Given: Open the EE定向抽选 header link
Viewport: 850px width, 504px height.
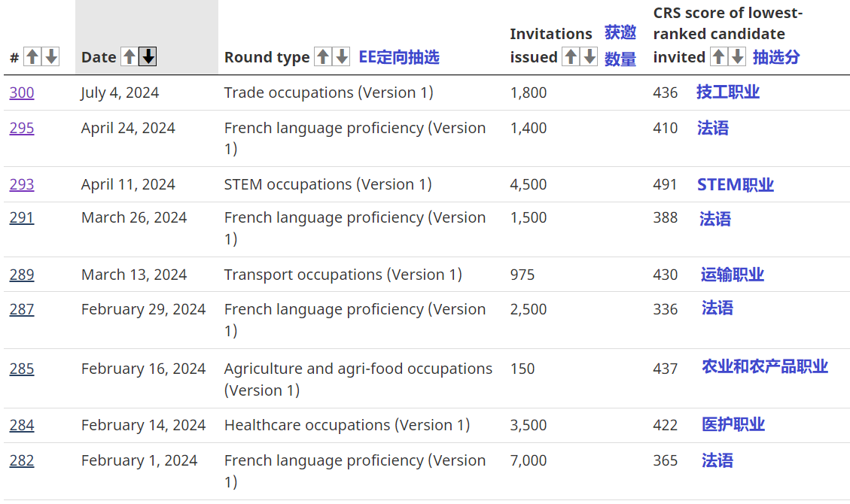Looking at the screenshot, I should [399, 56].
